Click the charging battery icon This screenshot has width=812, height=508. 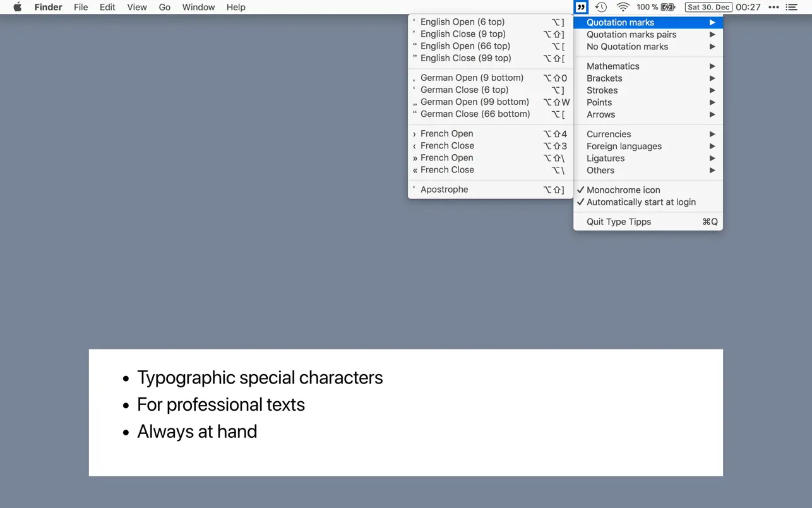pos(666,7)
